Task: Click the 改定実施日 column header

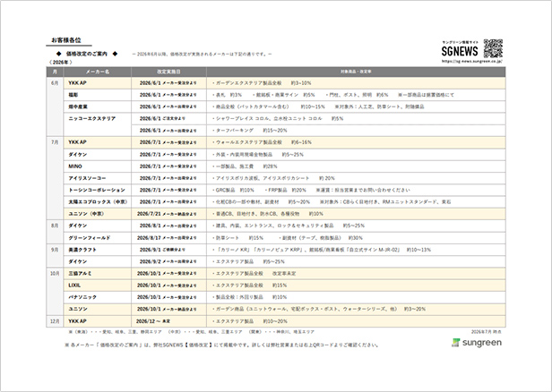Action: pos(168,72)
